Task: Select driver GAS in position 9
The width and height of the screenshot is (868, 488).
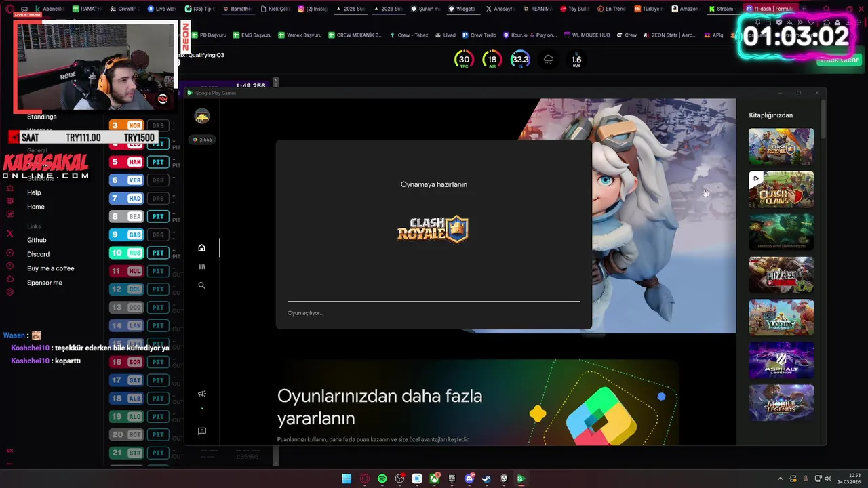Action: tap(126, 235)
